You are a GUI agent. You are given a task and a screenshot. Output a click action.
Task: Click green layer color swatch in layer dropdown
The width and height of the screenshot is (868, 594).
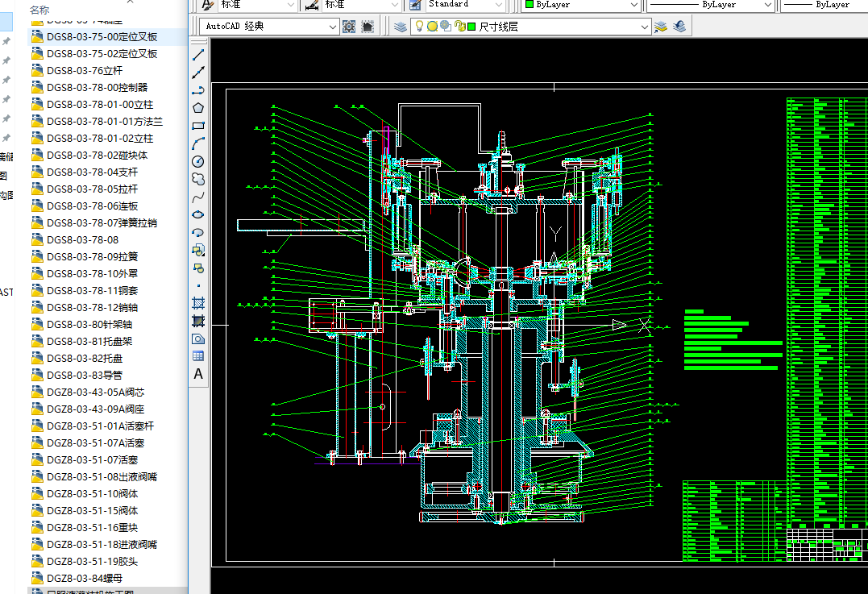click(471, 27)
